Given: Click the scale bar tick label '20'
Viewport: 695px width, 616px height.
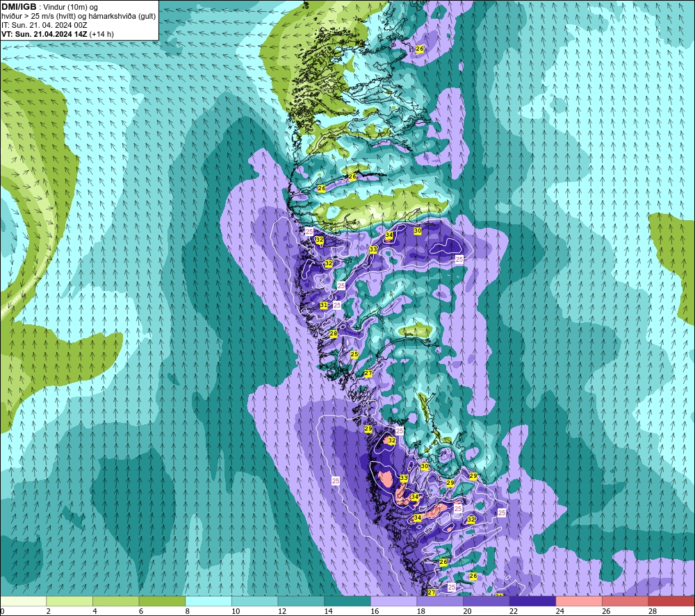Looking at the screenshot, I should [467, 611].
